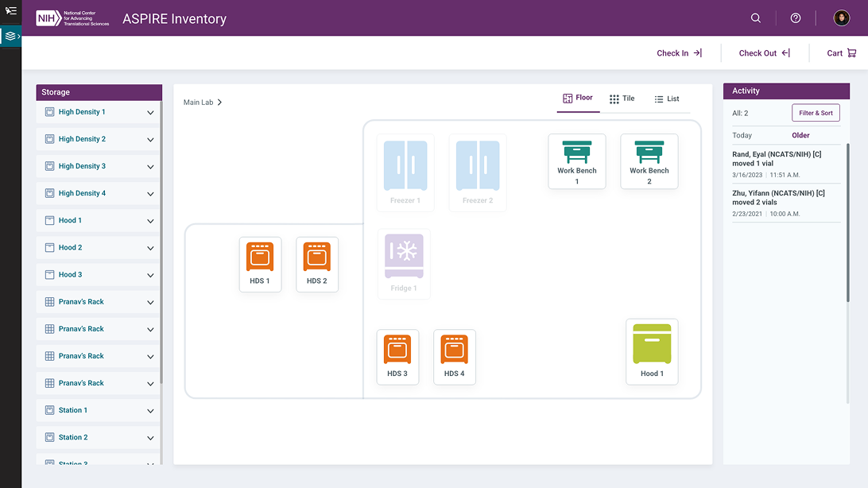Open the user profile avatar
The width and height of the screenshot is (868, 488).
point(842,18)
